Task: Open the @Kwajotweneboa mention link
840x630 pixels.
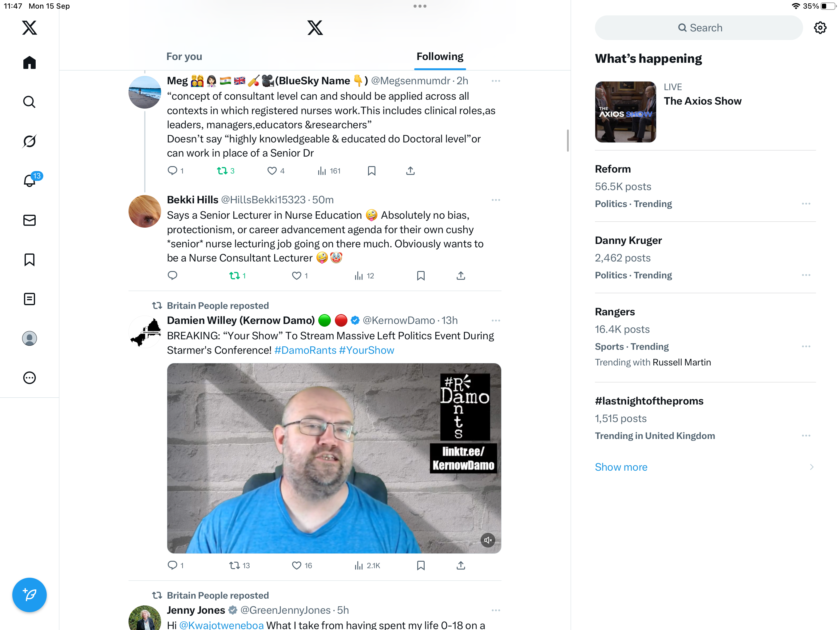Action: tap(221, 625)
